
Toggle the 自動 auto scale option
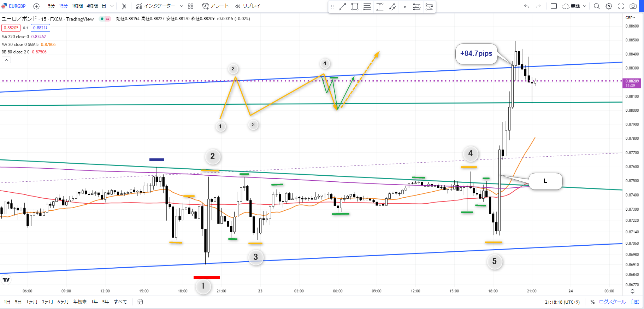click(635, 302)
